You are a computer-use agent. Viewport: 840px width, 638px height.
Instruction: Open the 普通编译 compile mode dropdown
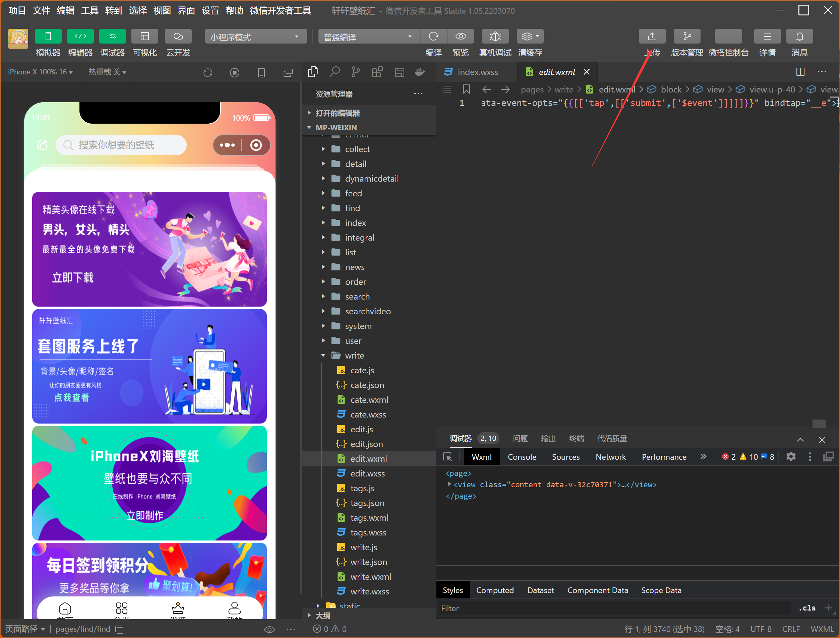pyautogui.click(x=369, y=37)
